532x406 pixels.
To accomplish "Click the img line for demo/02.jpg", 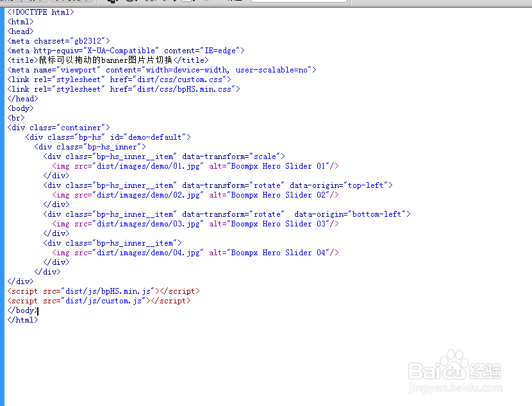I will (195, 195).
